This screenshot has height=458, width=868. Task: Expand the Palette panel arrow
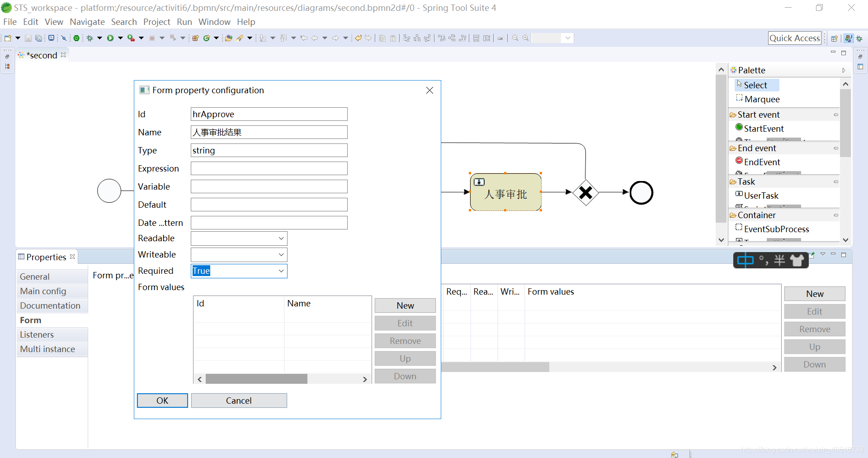844,70
